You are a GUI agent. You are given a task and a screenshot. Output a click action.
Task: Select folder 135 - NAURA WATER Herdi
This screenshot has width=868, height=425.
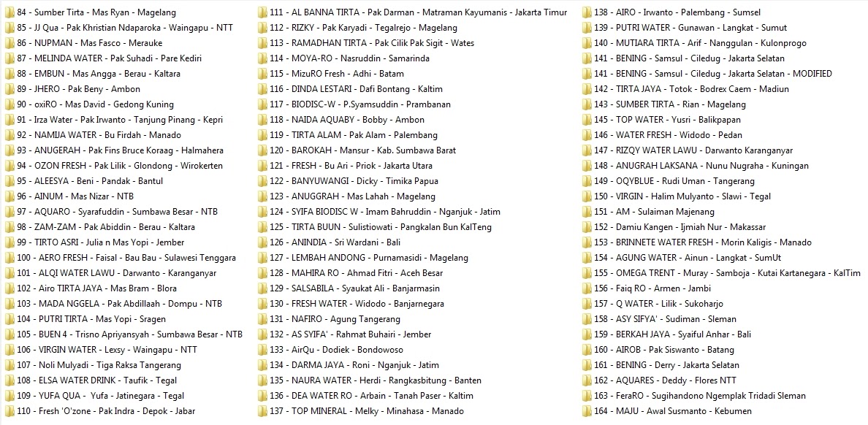(370, 380)
